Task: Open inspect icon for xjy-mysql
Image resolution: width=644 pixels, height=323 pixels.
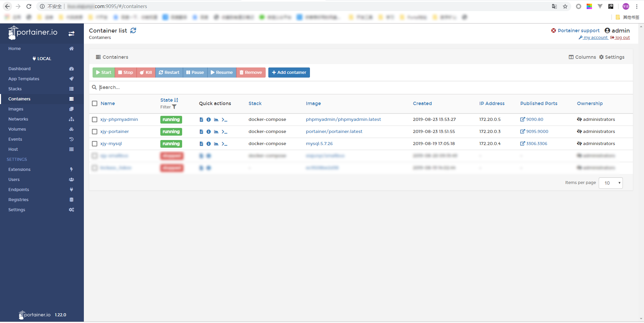Action: click(x=209, y=144)
